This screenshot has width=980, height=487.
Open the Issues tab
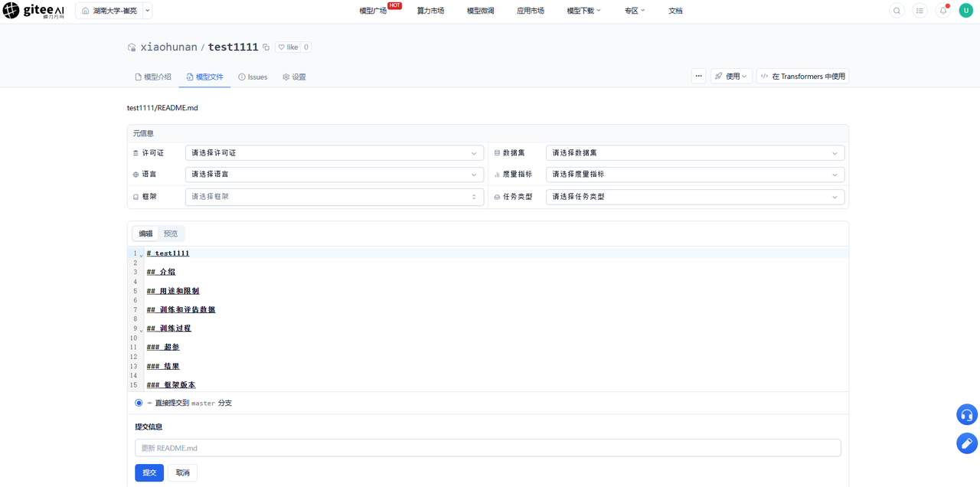(253, 77)
